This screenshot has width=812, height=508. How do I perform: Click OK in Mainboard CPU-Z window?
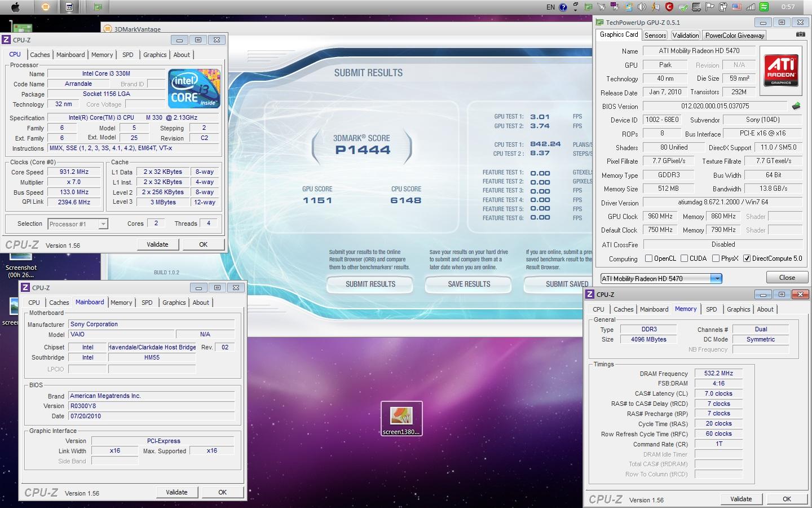tap(223, 492)
